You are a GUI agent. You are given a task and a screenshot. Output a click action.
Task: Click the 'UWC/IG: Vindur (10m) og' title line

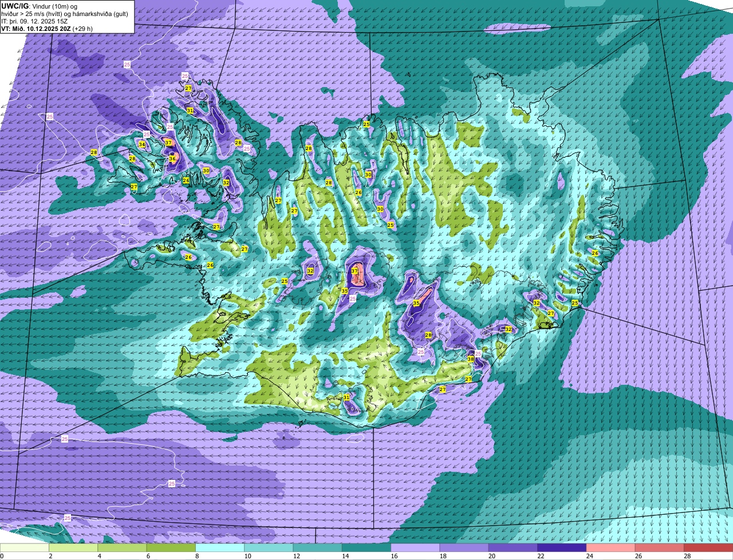39,6
